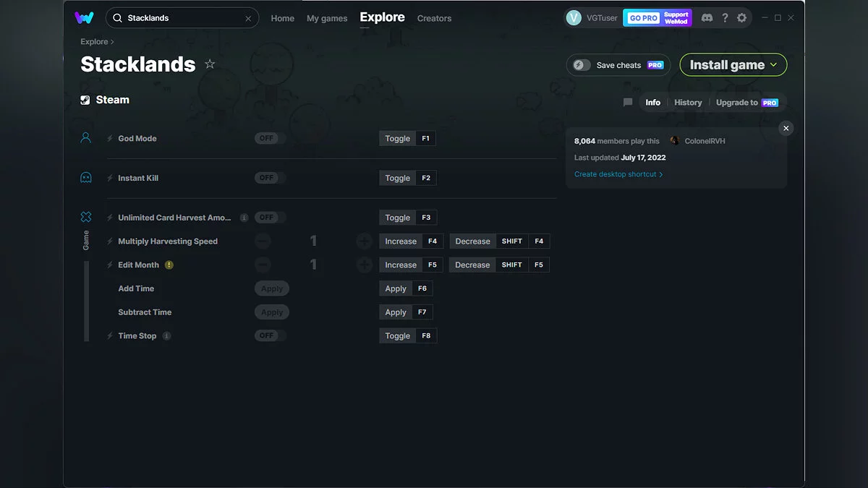
Task: Click Create desktop shortcut link
Action: tap(618, 174)
